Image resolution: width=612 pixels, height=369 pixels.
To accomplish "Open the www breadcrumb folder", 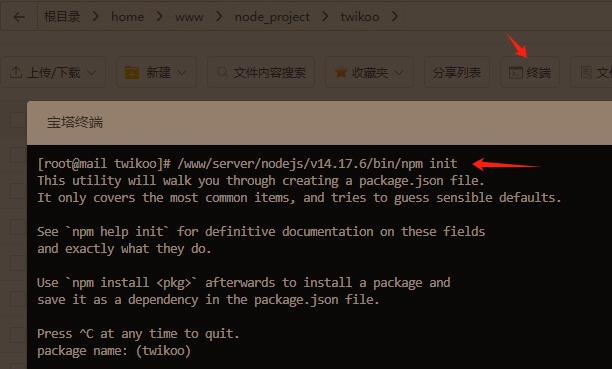I will click(189, 17).
